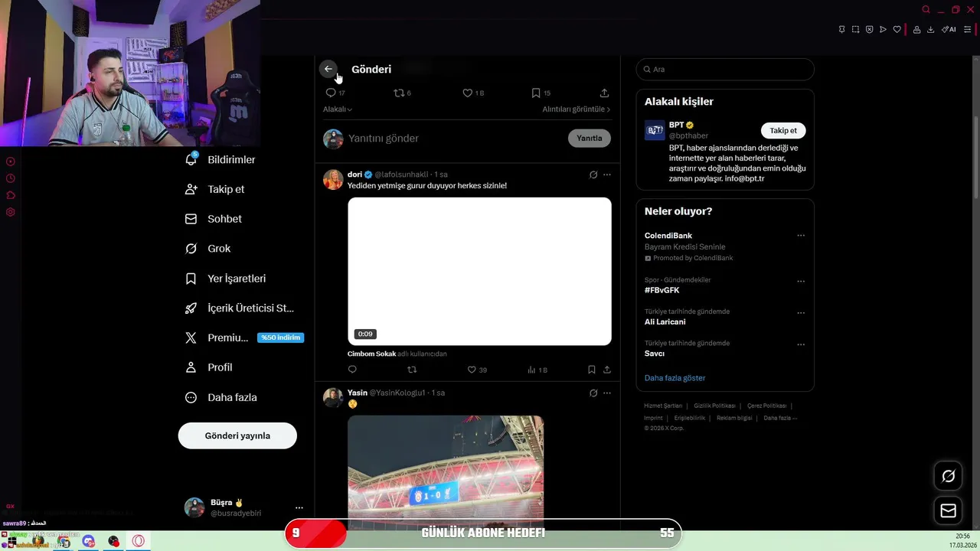Click the ad-blocker shield icon

[x=869, y=29]
